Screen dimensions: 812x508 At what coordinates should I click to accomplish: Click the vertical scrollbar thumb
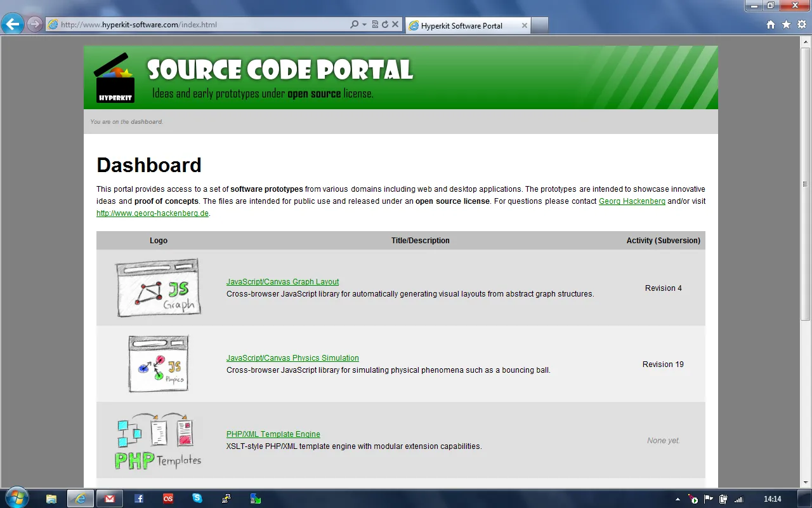(x=806, y=183)
